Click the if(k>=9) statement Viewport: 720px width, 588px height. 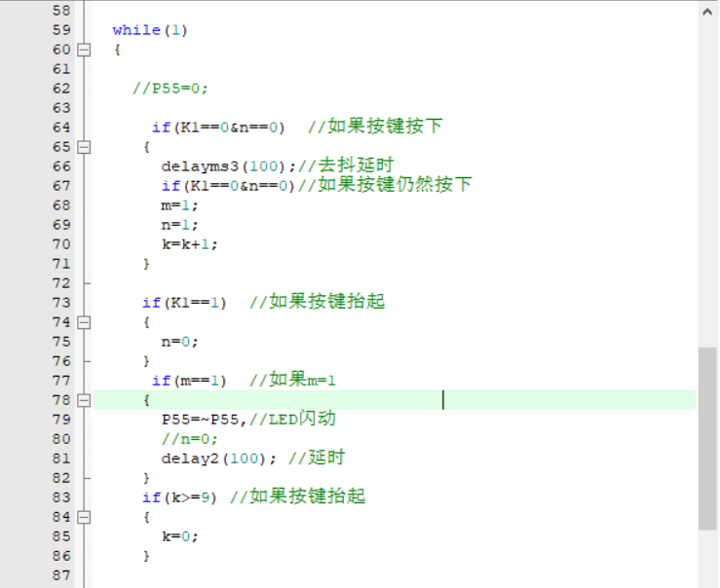point(179,497)
